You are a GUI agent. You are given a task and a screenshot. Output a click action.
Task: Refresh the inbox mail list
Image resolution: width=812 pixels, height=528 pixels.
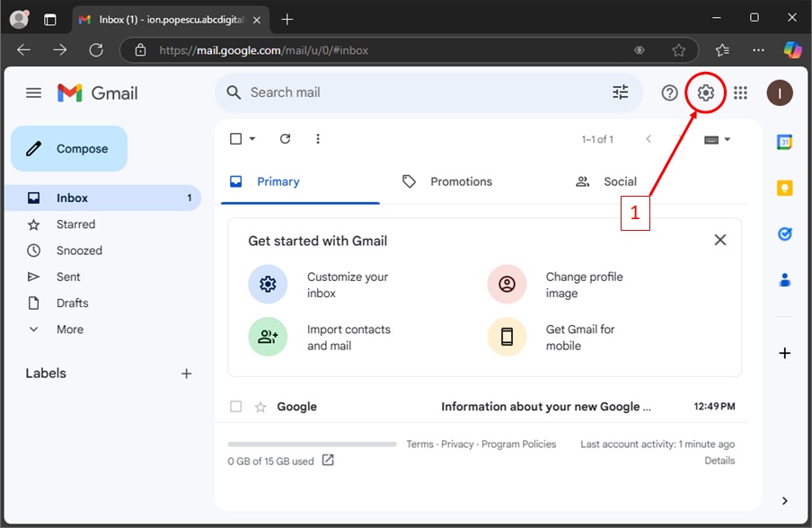tap(285, 139)
